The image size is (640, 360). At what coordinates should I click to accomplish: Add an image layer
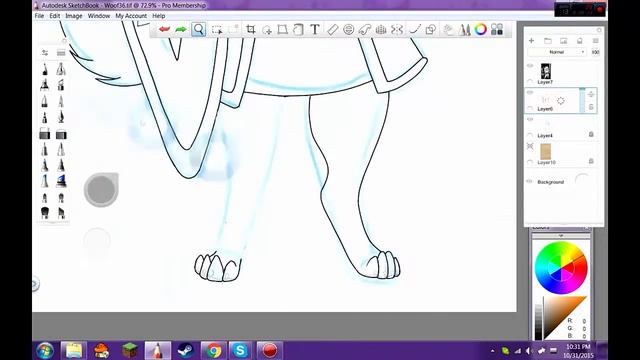564,41
